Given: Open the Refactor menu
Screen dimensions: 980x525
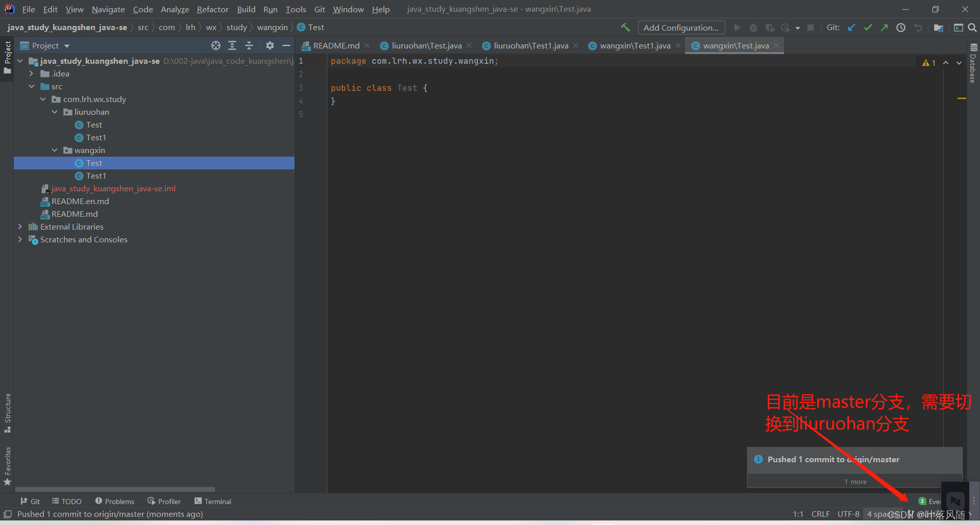Looking at the screenshot, I should [x=213, y=9].
